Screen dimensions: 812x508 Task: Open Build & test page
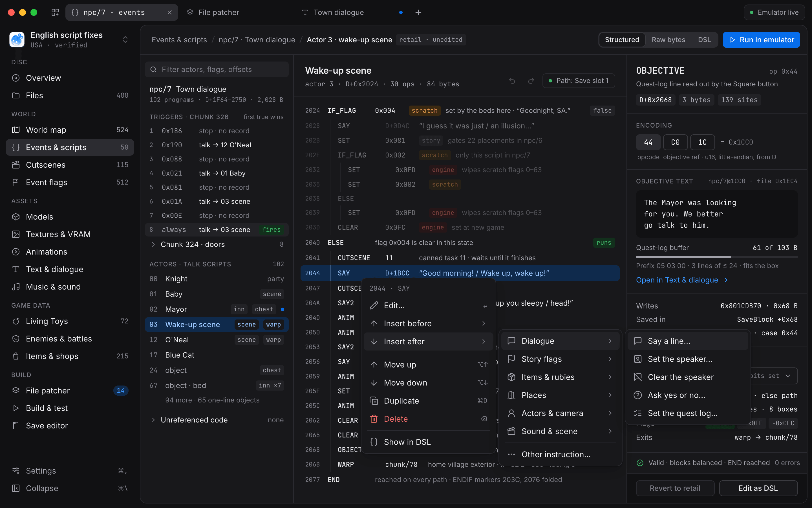coord(70,408)
